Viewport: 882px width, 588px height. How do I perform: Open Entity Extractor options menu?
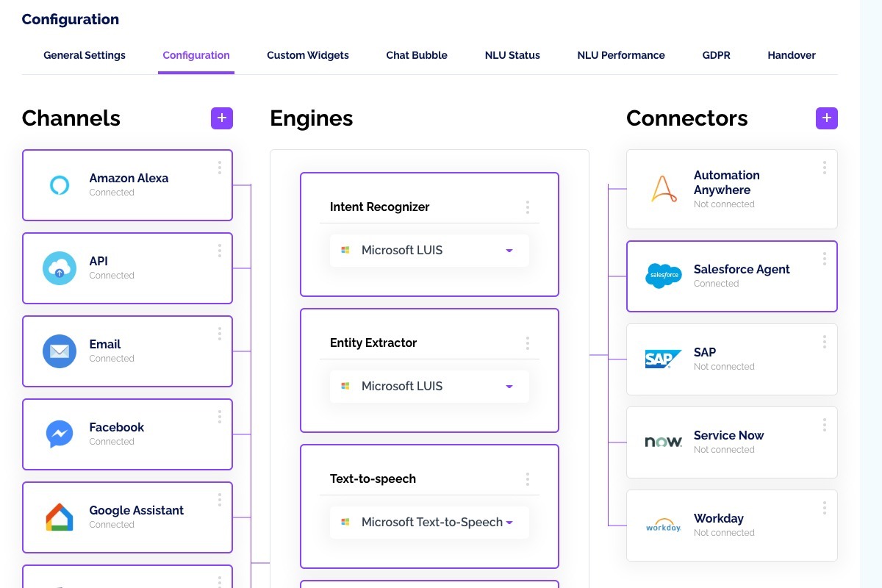[x=527, y=343]
